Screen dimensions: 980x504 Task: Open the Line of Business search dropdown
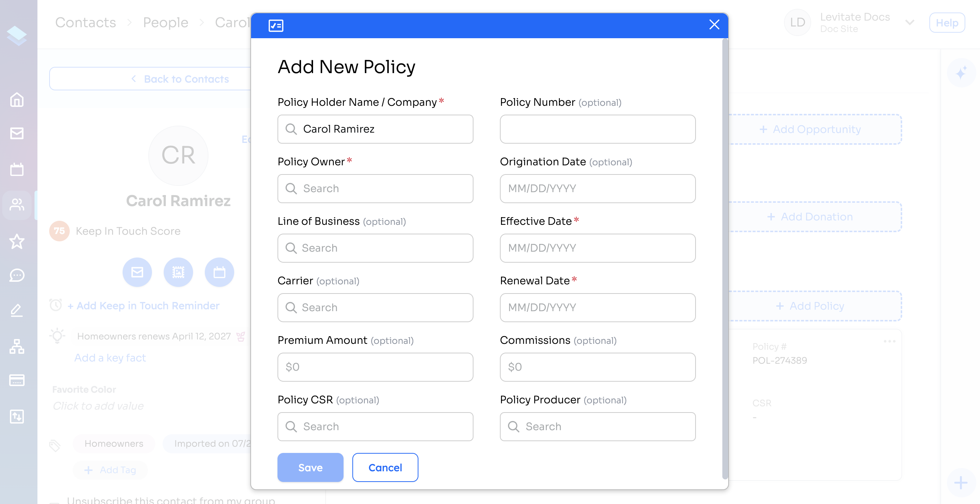375,248
